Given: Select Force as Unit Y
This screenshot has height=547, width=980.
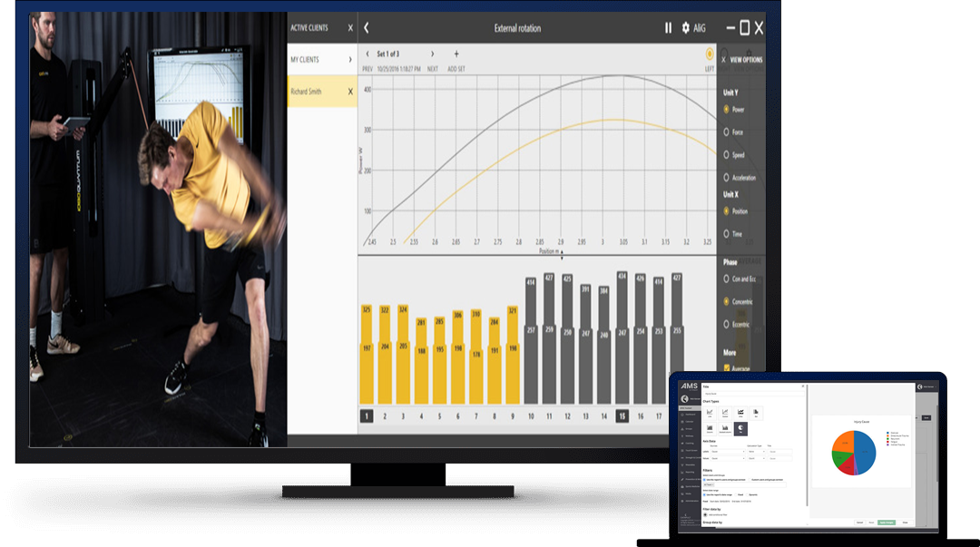Looking at the screenshot, I should tap(726, 132).
